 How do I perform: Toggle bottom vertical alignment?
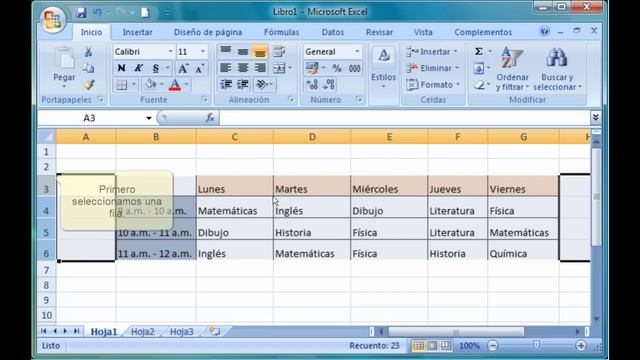tap(260, 51)
